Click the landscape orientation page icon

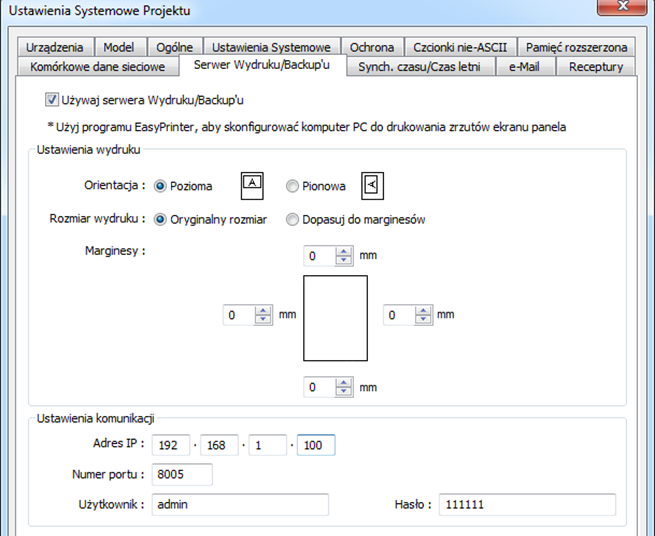pos(252,186)
